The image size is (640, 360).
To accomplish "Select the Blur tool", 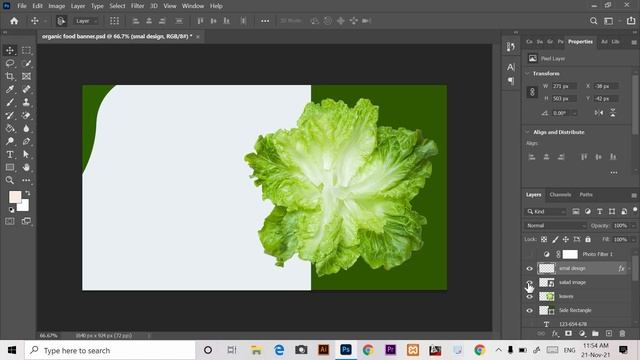I will (26, 129).
